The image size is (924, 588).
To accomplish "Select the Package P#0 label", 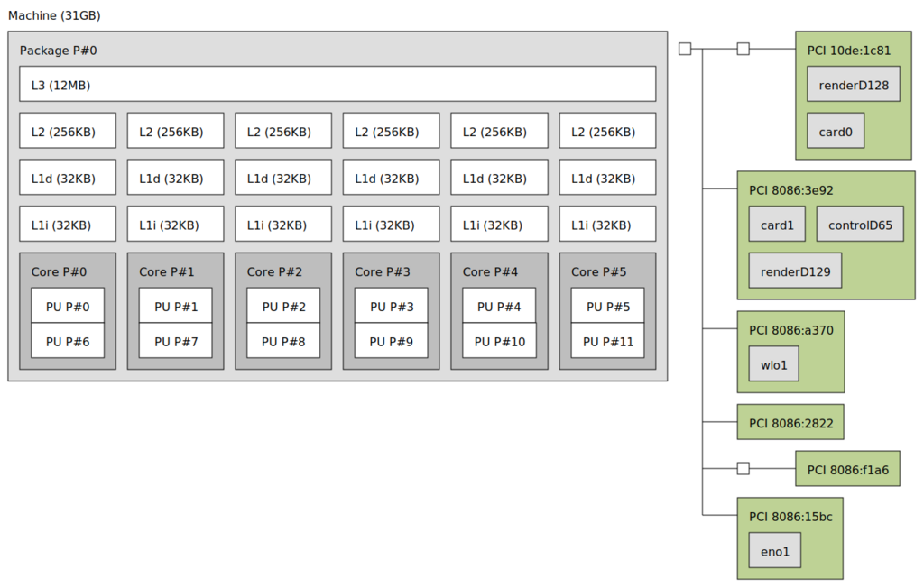I will tap(59, 51).
